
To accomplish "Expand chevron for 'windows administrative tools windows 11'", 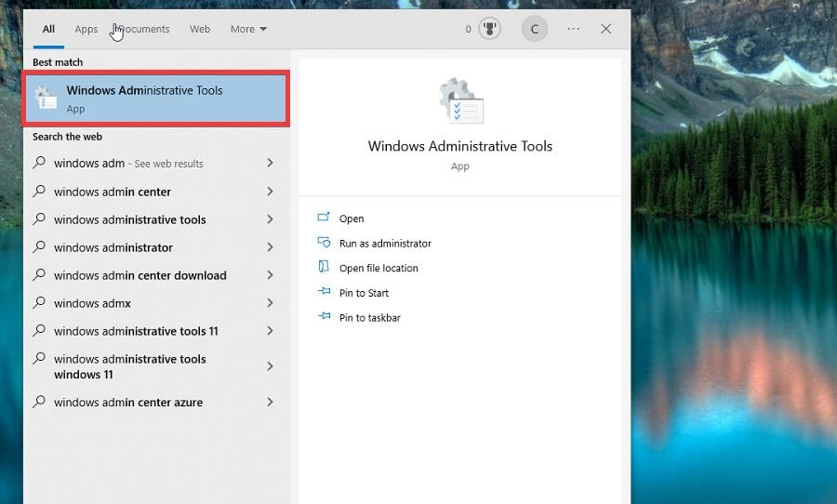I will click(270, 366).
